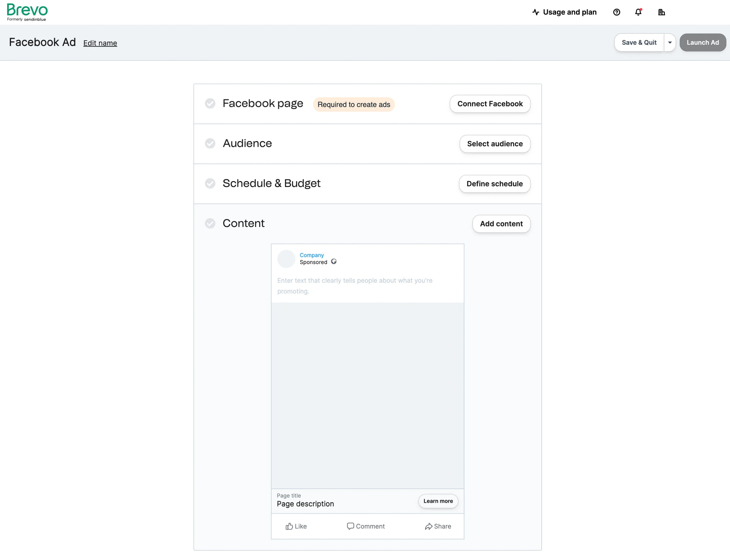730x560 pixels.
Task: Click the Schedule & Budget step checkmark
Action: point(210,183)
